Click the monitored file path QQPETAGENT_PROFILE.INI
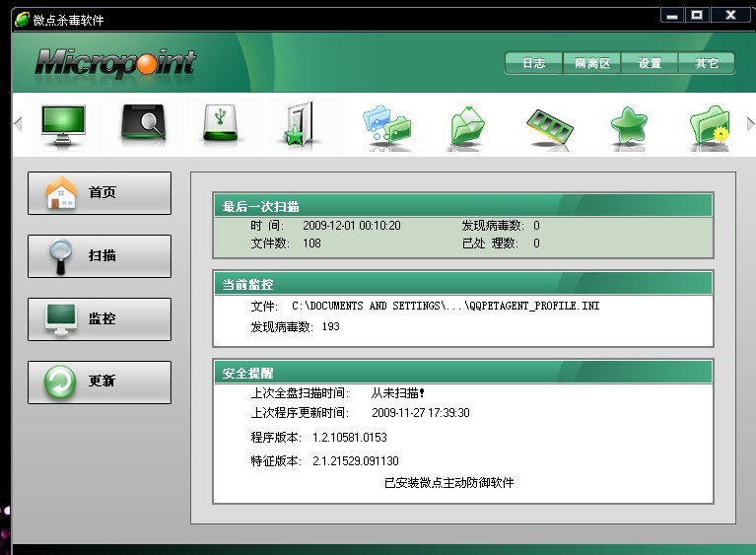 click(x=446, y=306)
